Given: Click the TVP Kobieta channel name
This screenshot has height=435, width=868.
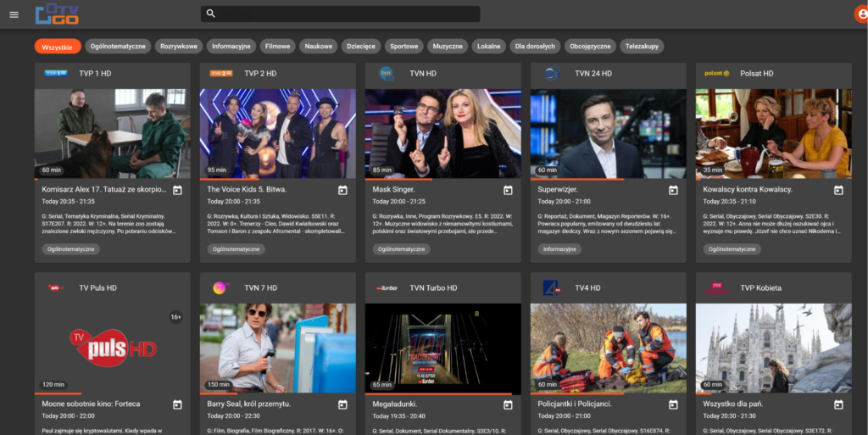Looking at the screenshot, I should click(760, 287).
